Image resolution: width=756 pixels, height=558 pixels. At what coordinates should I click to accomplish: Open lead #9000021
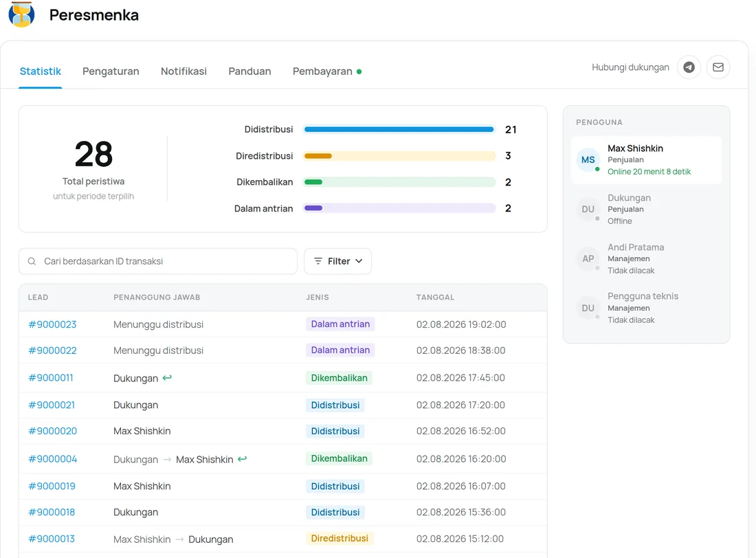point(52,405)
